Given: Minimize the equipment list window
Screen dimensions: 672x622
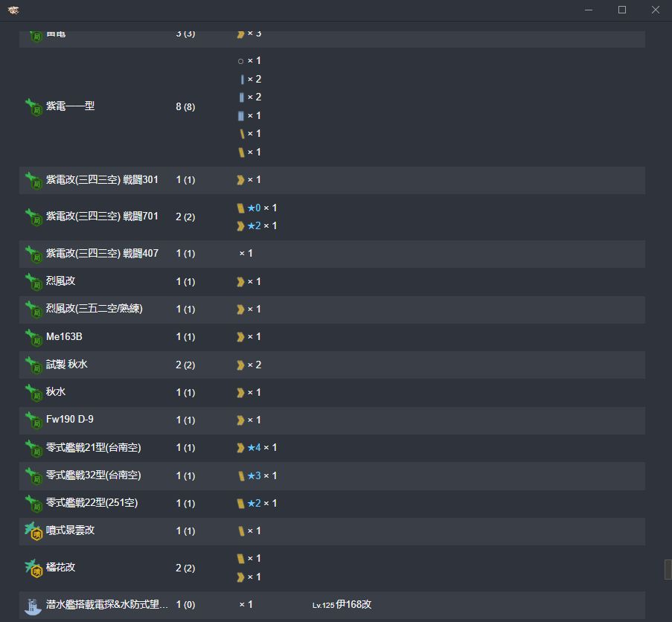Looking at the screenshot, I should pyautogui.click(x=589, y=10).
